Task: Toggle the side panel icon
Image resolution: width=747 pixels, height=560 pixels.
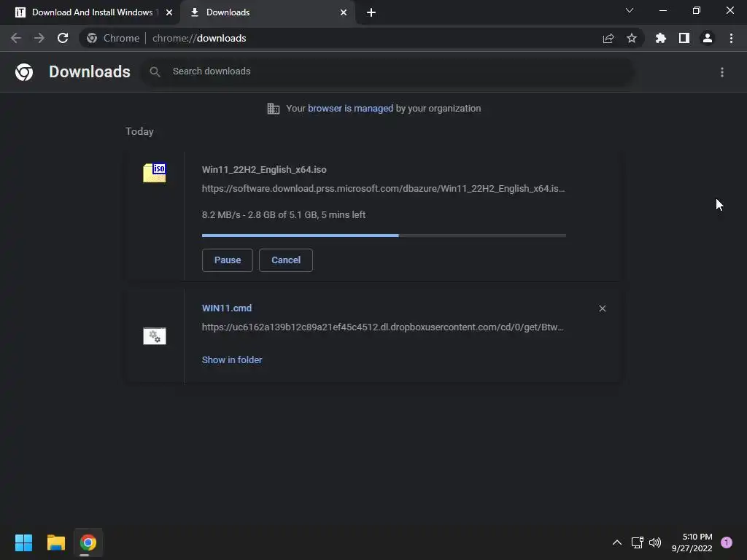Action: click(x=684, y=38)
